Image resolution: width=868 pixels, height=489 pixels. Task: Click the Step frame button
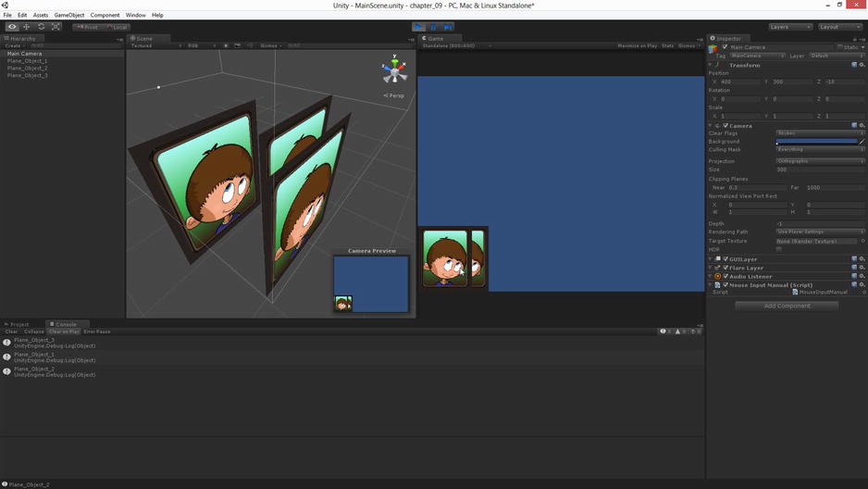coord(448,27)
